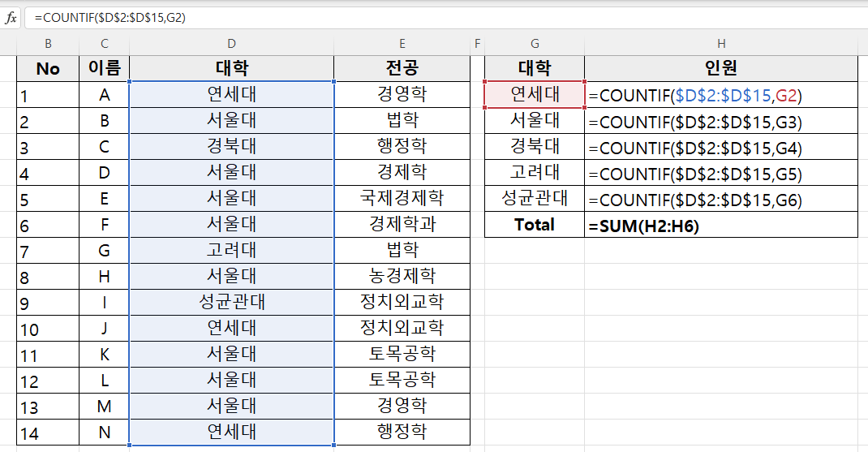The image size is (868, 452).
Task: Click the '이름' header cell
Action: (104, 69)
